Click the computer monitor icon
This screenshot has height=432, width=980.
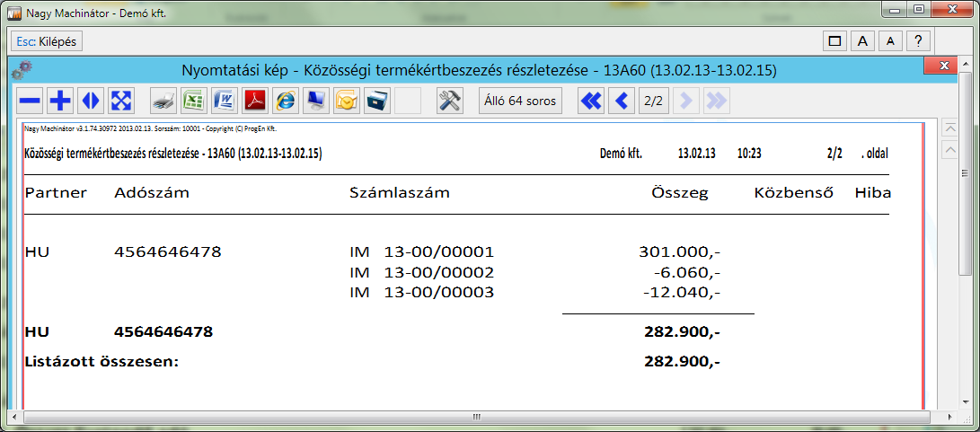tap(317, 101)
